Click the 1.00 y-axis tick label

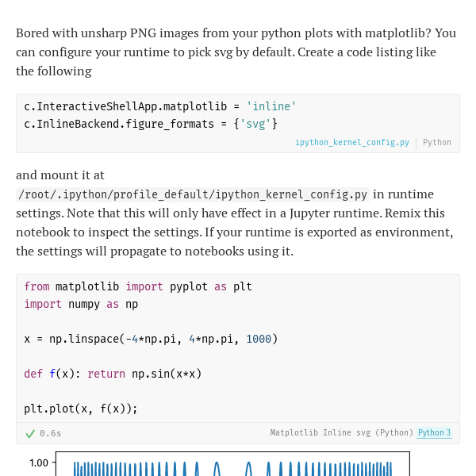coord(39,463)
